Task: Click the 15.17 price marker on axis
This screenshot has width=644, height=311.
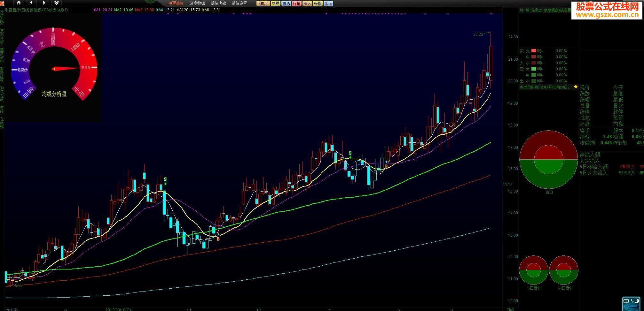Action: [507, 184]
